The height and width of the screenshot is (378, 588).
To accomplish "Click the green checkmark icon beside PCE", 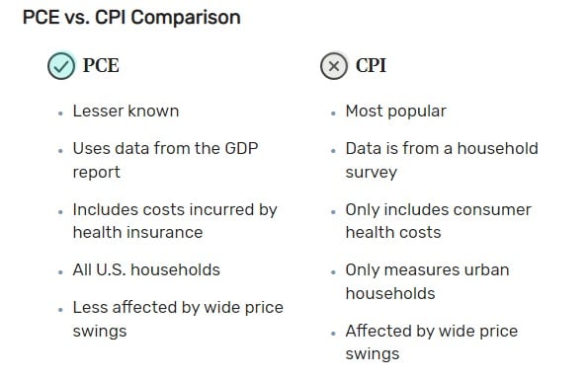I will tap(61, 66).
